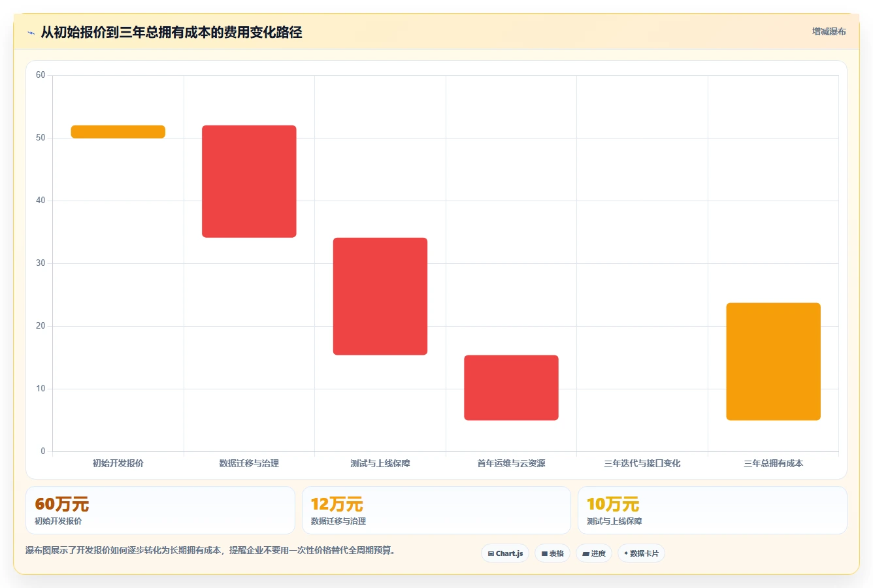Click the x-axis label 测试与上线保障
Viewport: 873px width, 588px height.
coord(380,463)
